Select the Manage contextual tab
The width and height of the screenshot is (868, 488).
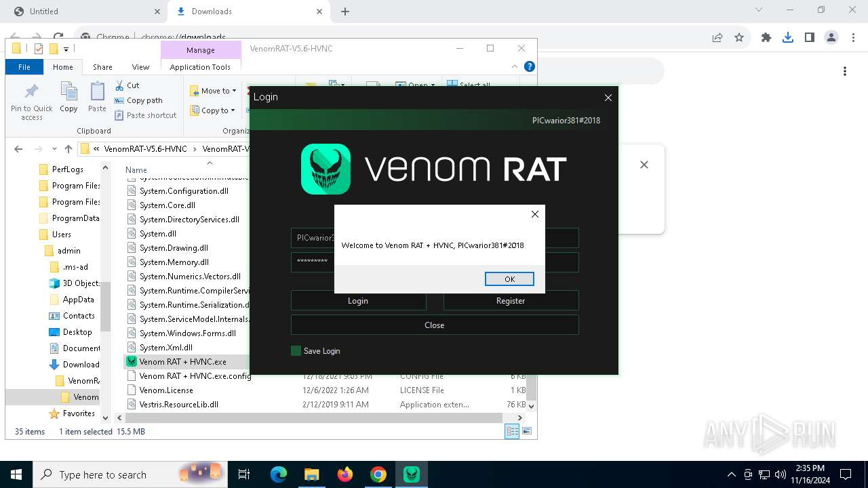pyautogui.click(x=201, y=50)
